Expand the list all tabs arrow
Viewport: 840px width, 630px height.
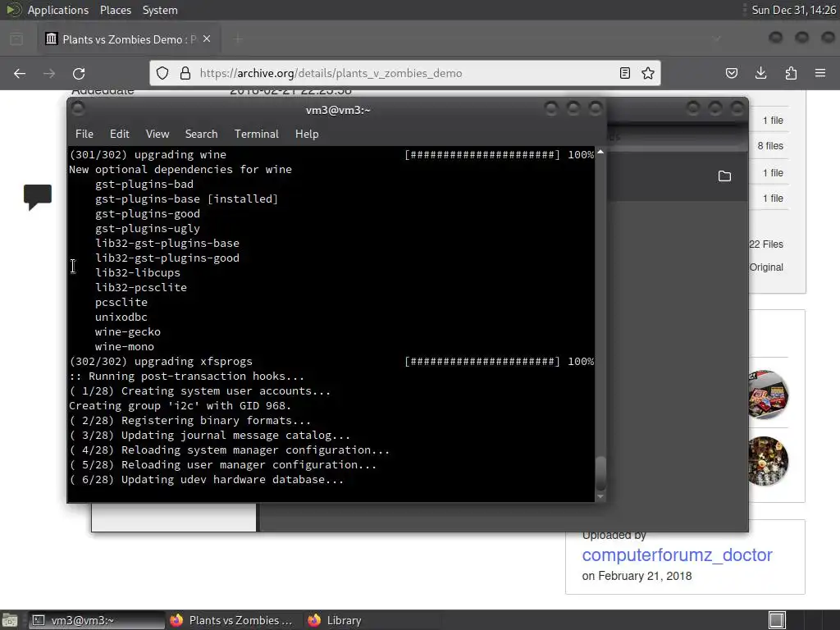(x=717, y=39)
